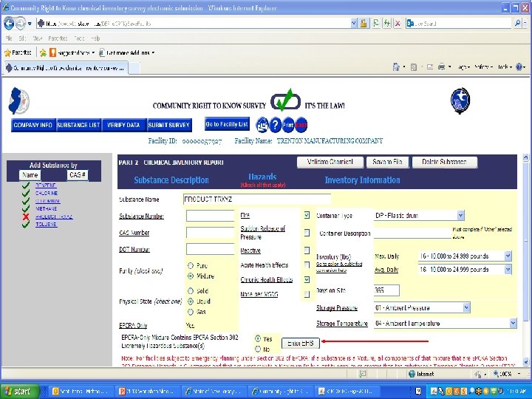532x399 pixels.
Task: Select No for EPCRA Section 302 EHS
Action: coord(258,349)
